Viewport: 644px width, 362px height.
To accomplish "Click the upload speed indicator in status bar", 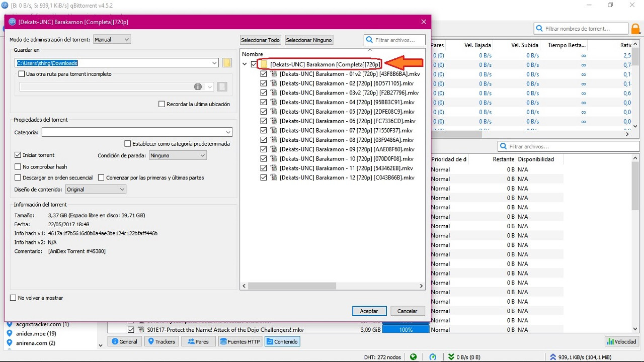I will point(581,357).
